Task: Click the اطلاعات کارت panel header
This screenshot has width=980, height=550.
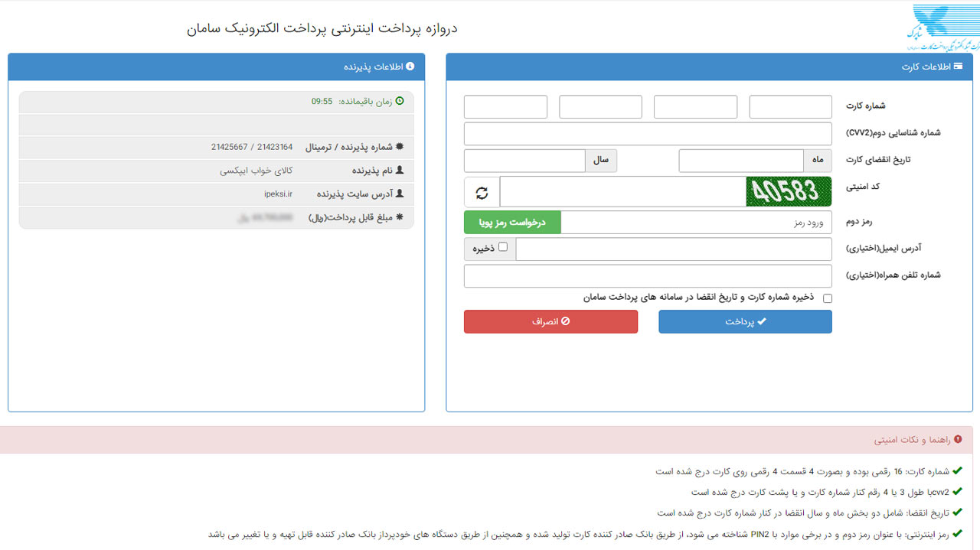Action: tap(709, 67)
